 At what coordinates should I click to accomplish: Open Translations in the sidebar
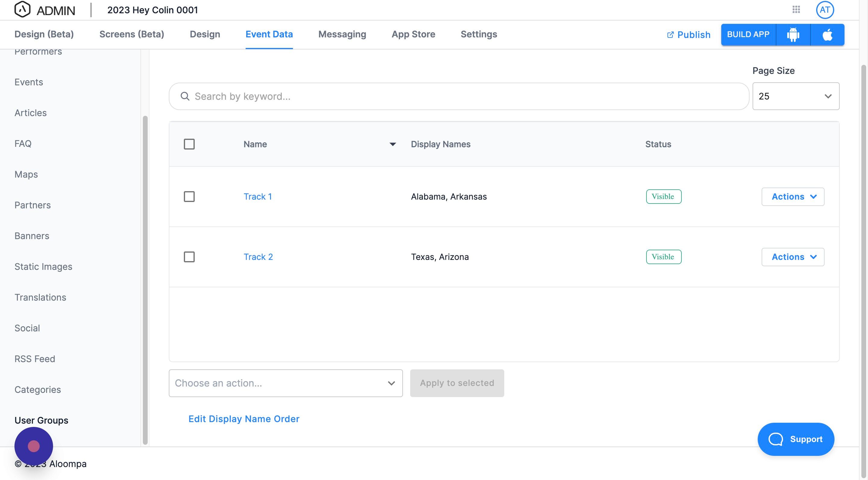(x=40, y=297)
